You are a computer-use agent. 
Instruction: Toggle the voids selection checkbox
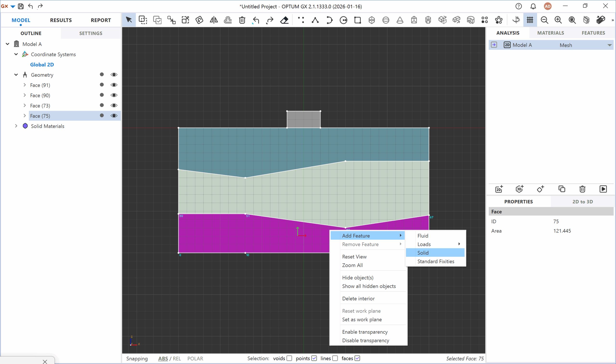coord(289,358)
